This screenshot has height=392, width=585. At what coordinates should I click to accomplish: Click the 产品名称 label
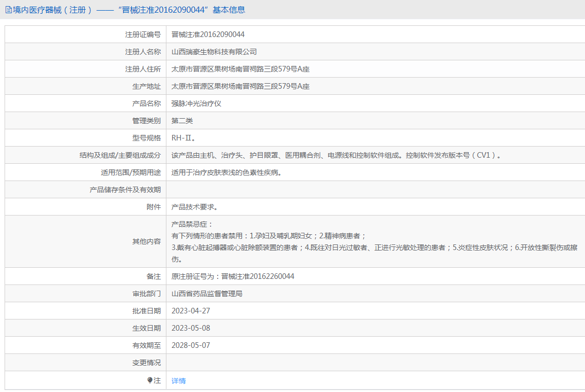pos(147,103)
